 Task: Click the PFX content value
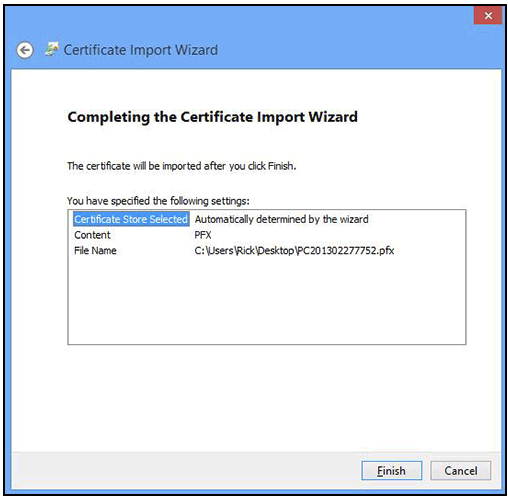(203, 235)
